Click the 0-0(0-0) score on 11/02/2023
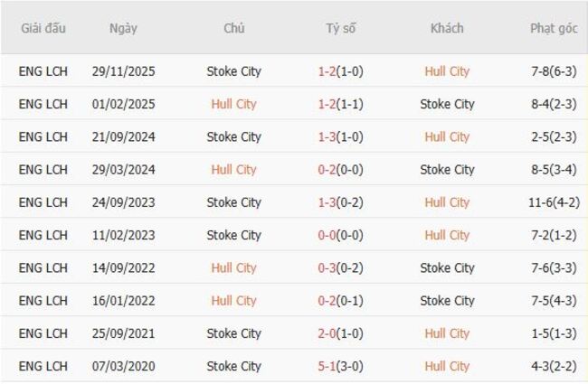588x384 pixels. pos(341,235)
